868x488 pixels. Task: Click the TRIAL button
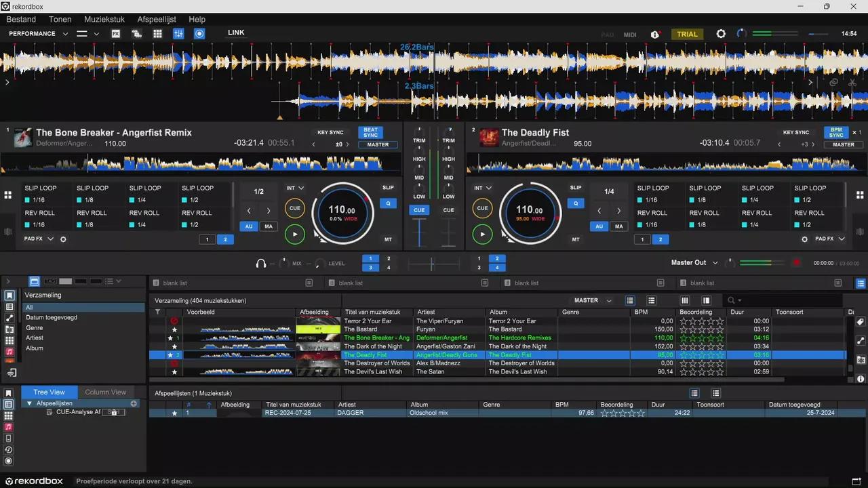coord(687,34)
